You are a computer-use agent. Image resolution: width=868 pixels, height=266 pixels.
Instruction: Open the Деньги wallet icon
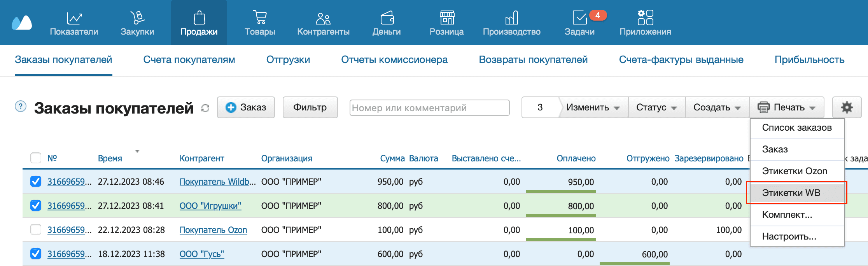pyautogui.click(x=387, y=17)
